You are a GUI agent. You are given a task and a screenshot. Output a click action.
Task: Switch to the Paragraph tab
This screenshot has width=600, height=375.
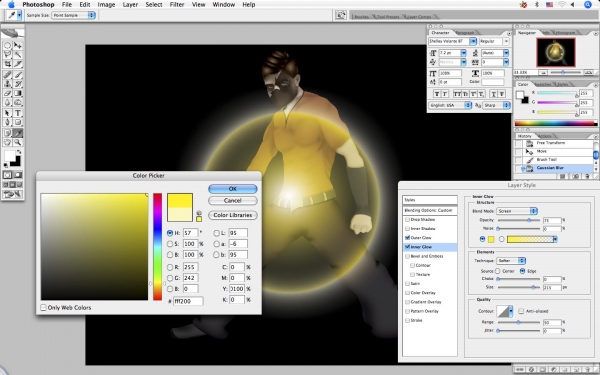(465, 33)
